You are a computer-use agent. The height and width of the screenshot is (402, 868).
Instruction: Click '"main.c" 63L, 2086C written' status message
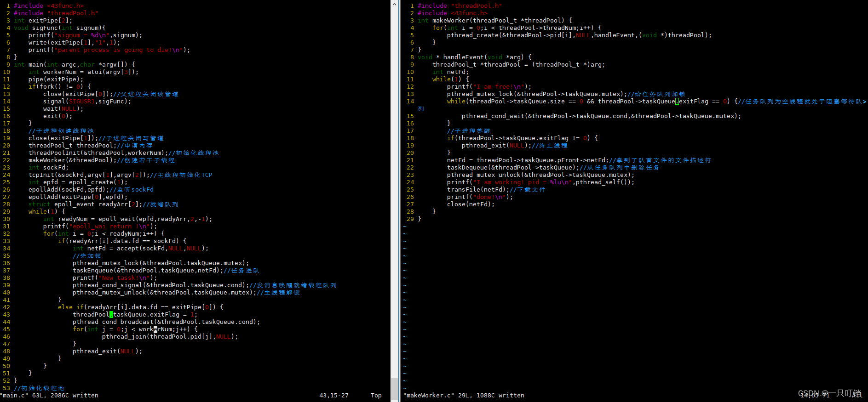coord(49,395)
